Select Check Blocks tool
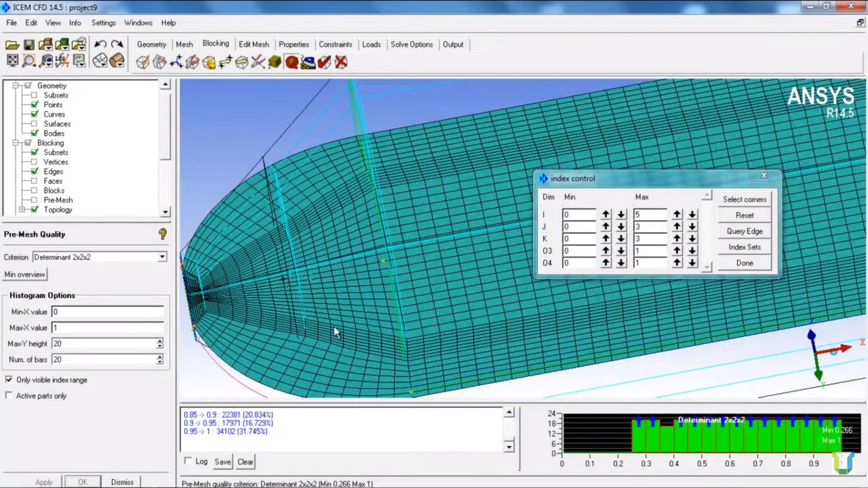868x488 pixels. click(324, 62)
